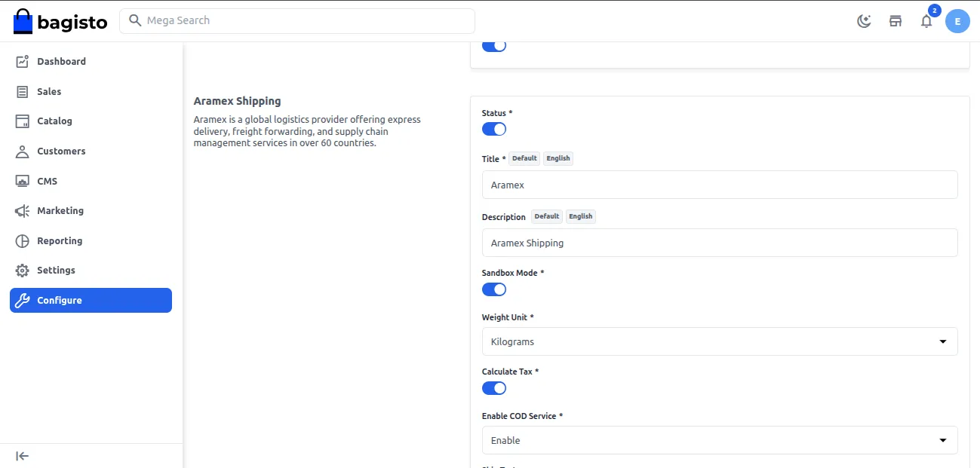
Task: Open Sales menu item
Action: point(91,91)
